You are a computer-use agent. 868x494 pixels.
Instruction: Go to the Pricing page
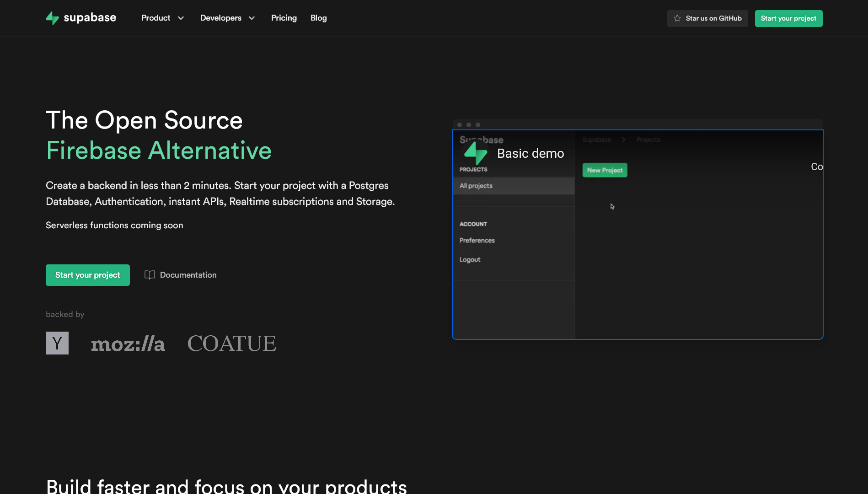[x=284, y=18]
